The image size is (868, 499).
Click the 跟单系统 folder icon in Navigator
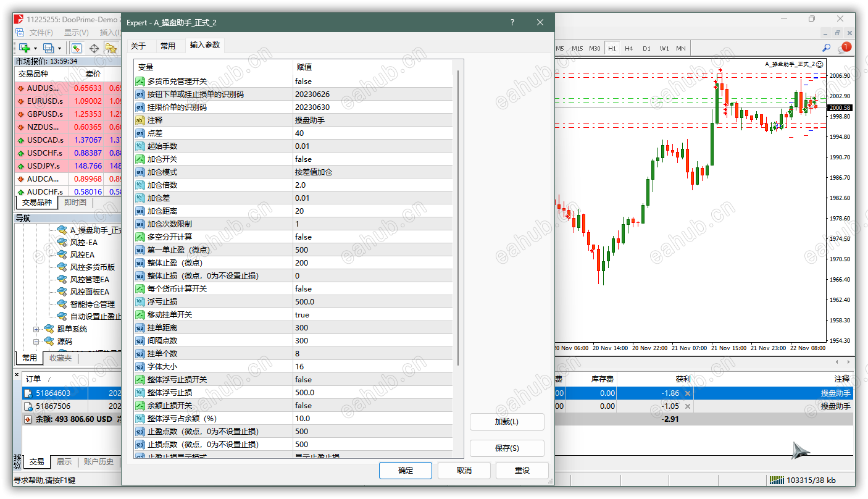tap(49, 329)
